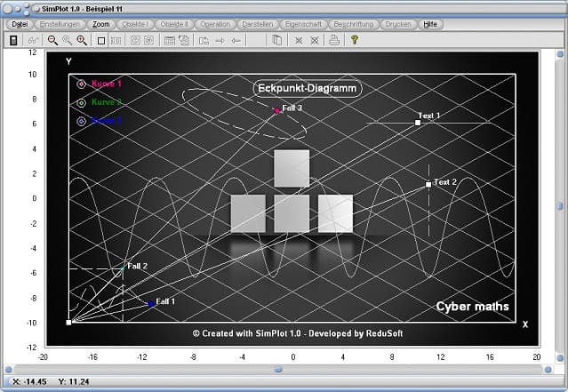Click the X coordinate readout in status bar
Image resolution: width=568 pixels, height=392 pixels.
pyautogui.click(x=29, y=382)
